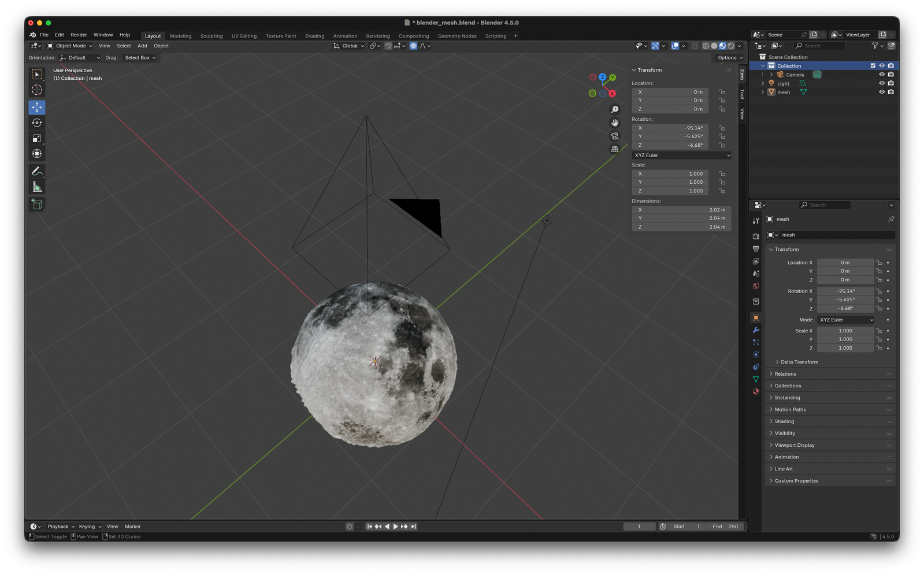The height and width of the screenshot is (574, 924).
Task: Toggle camera view icon in viewport
Action: click(x=615, y=136)
